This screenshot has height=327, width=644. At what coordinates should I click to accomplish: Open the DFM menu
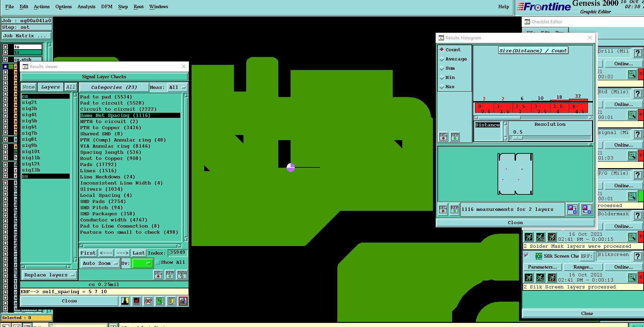107,6
